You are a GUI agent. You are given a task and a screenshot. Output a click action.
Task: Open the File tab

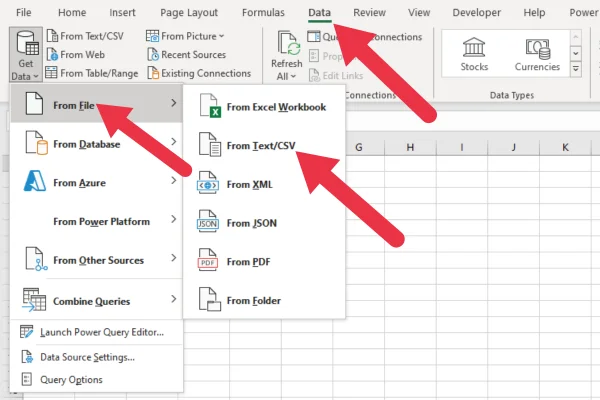[x=24, y=13]
